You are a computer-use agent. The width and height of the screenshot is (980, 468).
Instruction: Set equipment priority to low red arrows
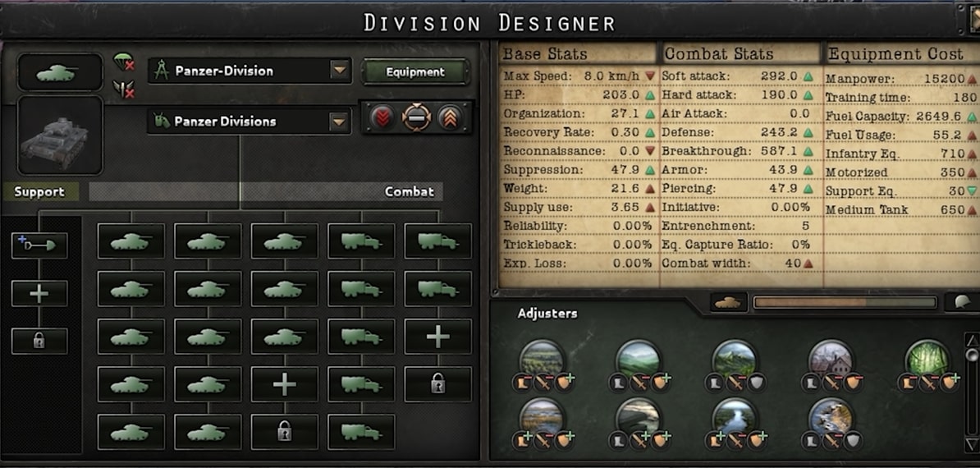[x=382, y=117]
